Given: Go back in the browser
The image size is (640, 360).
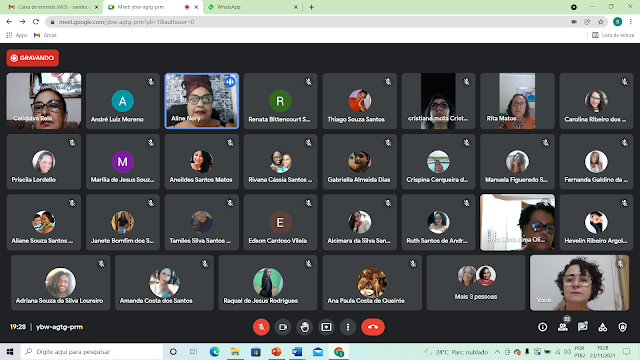Looking at the screenshot, I should coord(9,22).
